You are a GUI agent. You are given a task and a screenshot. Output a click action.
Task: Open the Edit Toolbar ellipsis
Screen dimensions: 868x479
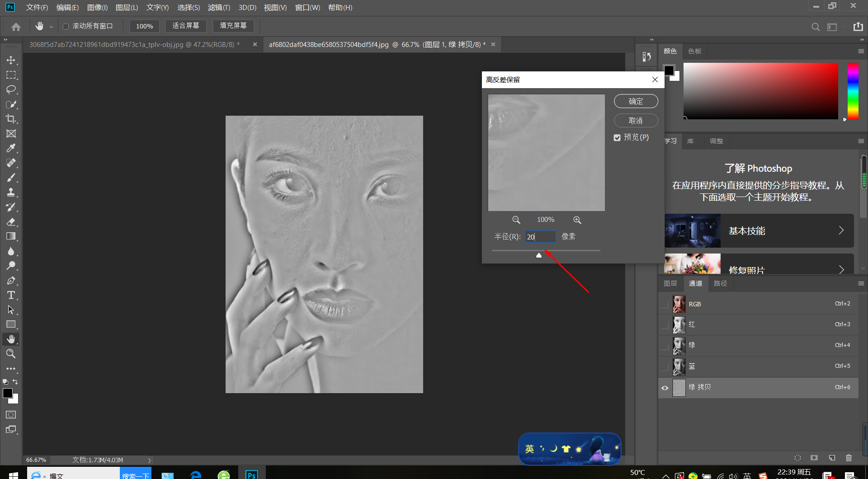(x=11, y=369)
